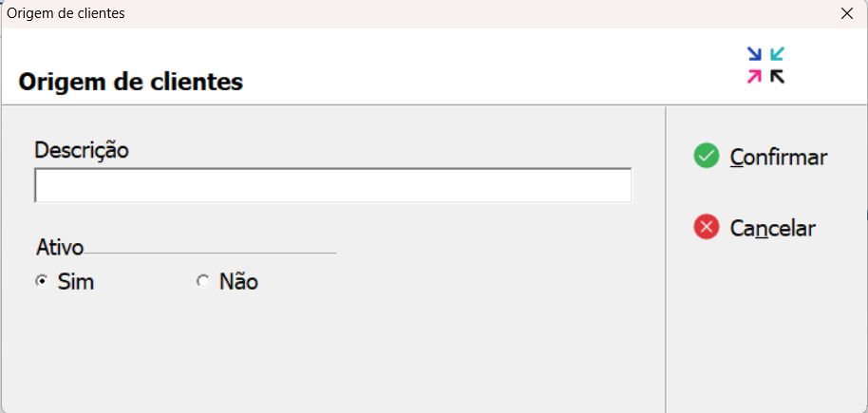Click the four-arrow logo in header
The height and width of the screenshot is (413, 868).
[x=766, y=66]
